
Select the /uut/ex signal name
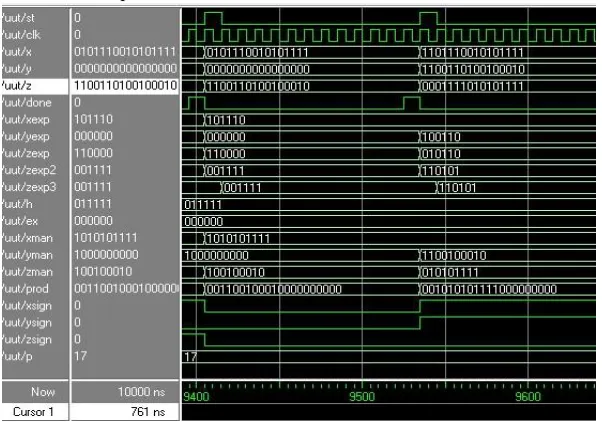coord(19,221)
